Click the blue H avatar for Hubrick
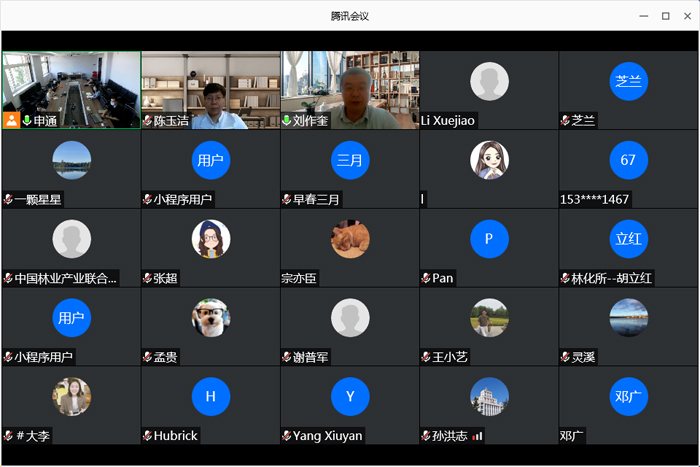Viewport: 700px width, 467px height. (x=211, y=396)
